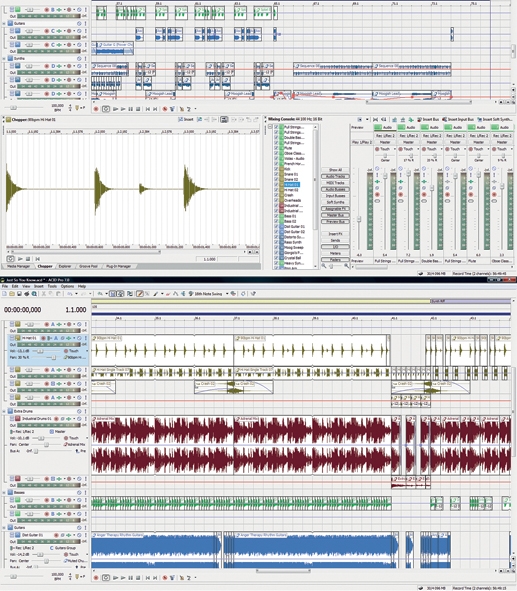The image size is (517, 591).
Task: Uncheck Overheads in the channel list
Action: pyautogui.click(x=276, y=201)
